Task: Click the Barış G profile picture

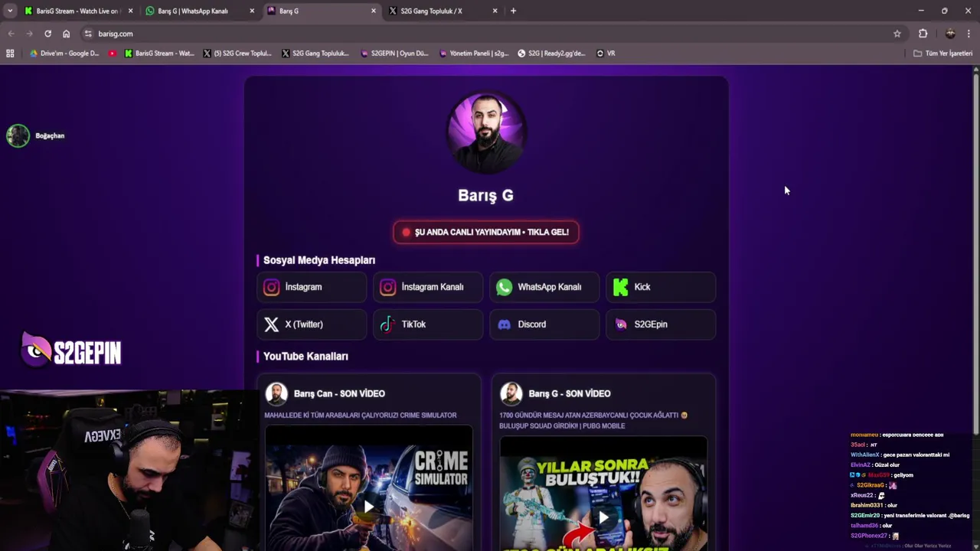Action: point(486,132)
